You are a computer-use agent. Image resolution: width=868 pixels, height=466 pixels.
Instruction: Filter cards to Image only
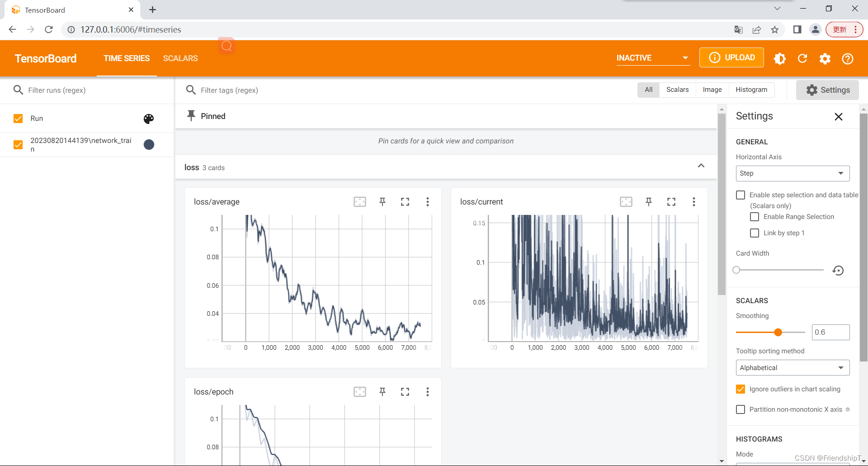pyautogui.click(x=712, y=90)
